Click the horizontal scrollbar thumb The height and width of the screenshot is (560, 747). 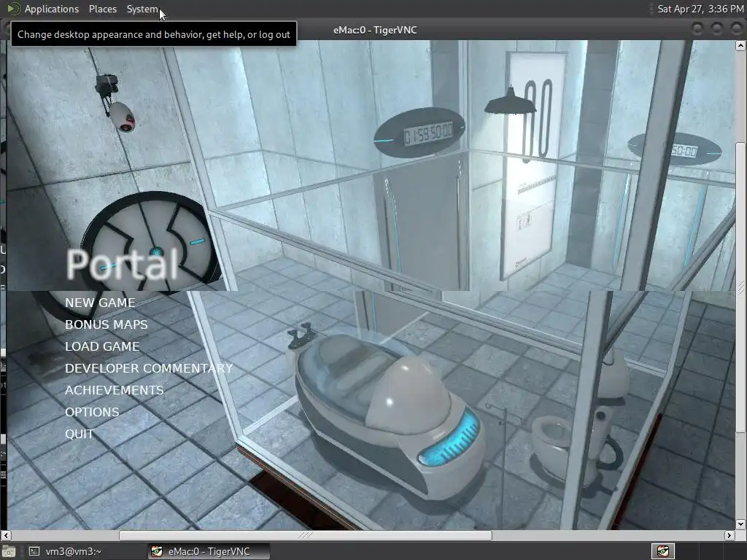coord(306,535)
